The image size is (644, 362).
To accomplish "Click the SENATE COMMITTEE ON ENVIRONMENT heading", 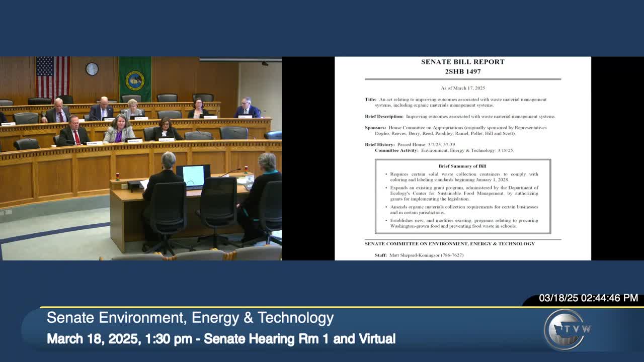I will pyautogui.click(x=449, y=243).
